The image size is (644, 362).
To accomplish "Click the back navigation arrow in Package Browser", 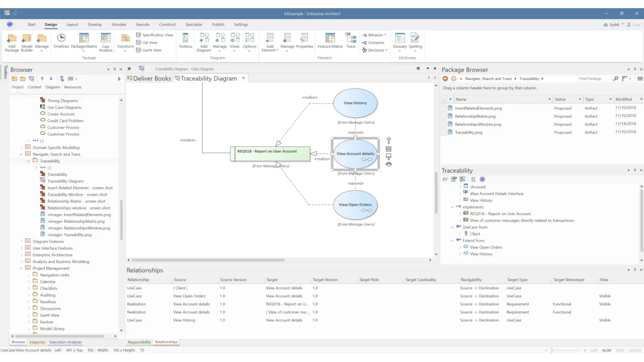I will [445, 78].
